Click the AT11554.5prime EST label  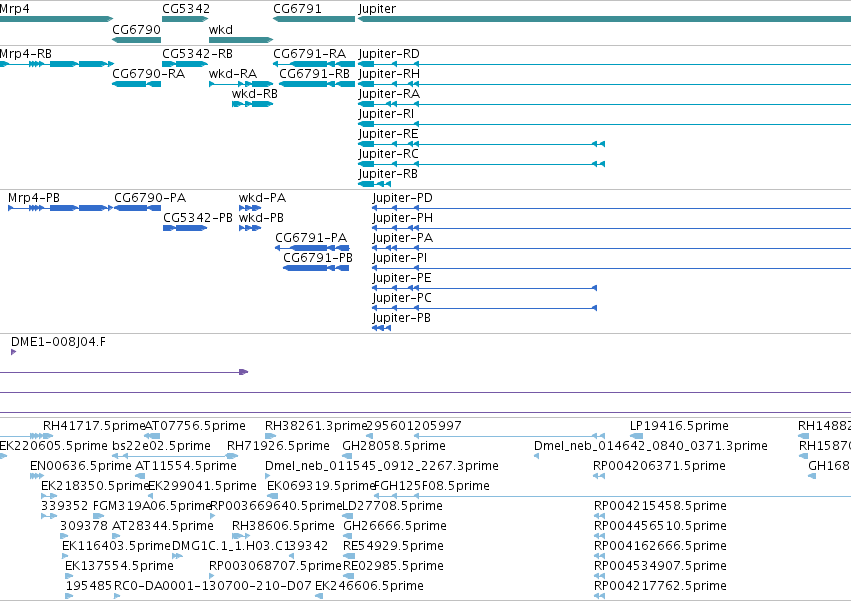click(x=186, y=466)
